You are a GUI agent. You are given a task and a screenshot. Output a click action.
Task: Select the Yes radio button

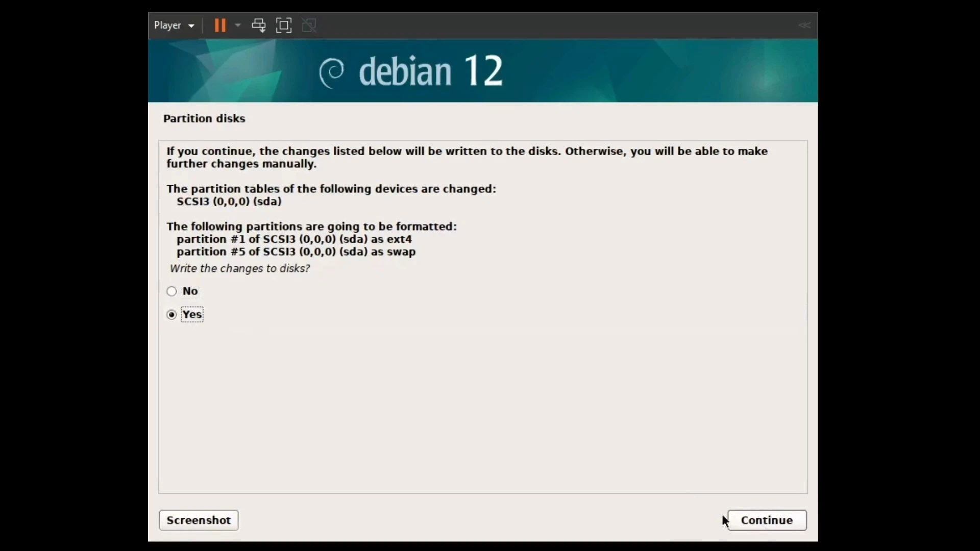171,315
